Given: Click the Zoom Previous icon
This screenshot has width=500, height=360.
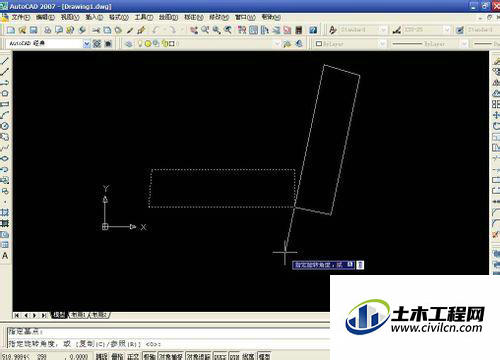Looking at the screenshot, I should (228, 30).
